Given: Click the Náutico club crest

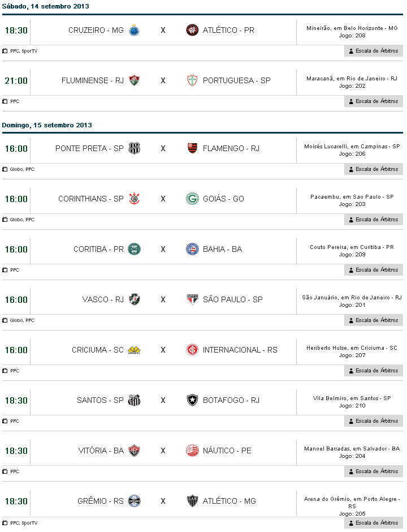Looking at the screenshot, I should pos(192,451).
